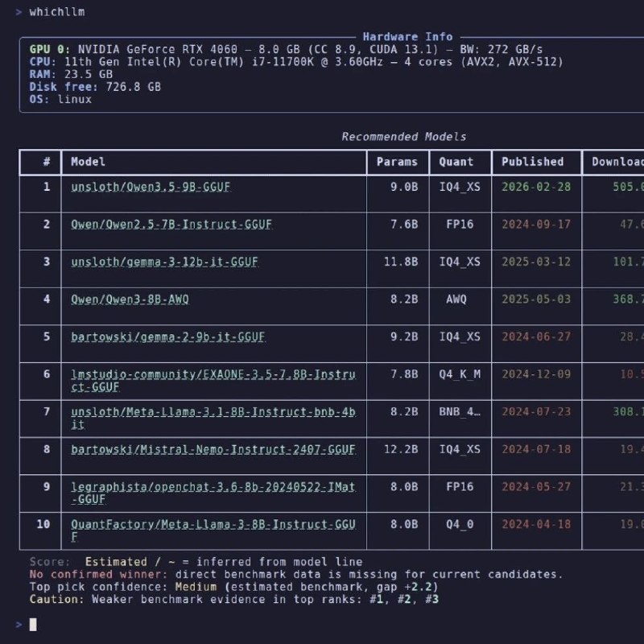644x644 pixels.
Task: Follow the bartowski/Mistral-Nemo-Instruct-2407-GGUF link
Action: click(x=213, y=450)
